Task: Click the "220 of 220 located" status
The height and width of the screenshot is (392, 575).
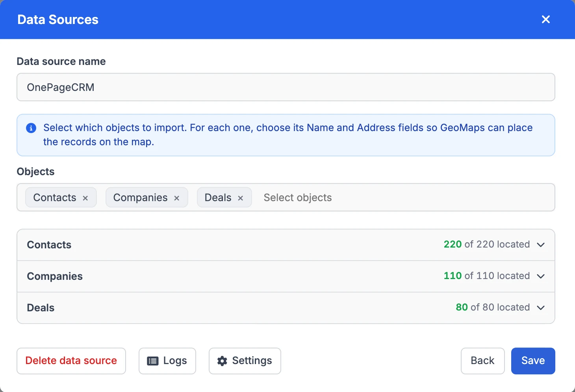Action: click(x=487, y=244)
